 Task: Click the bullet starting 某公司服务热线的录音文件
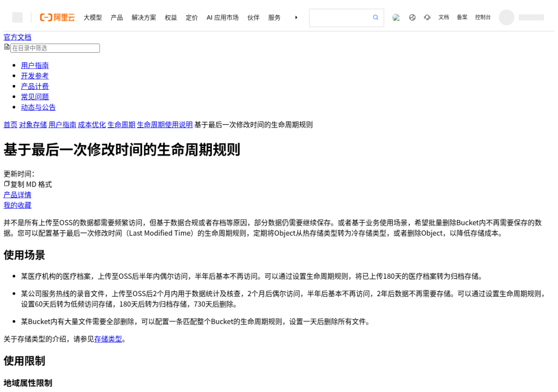click(283, 299)
